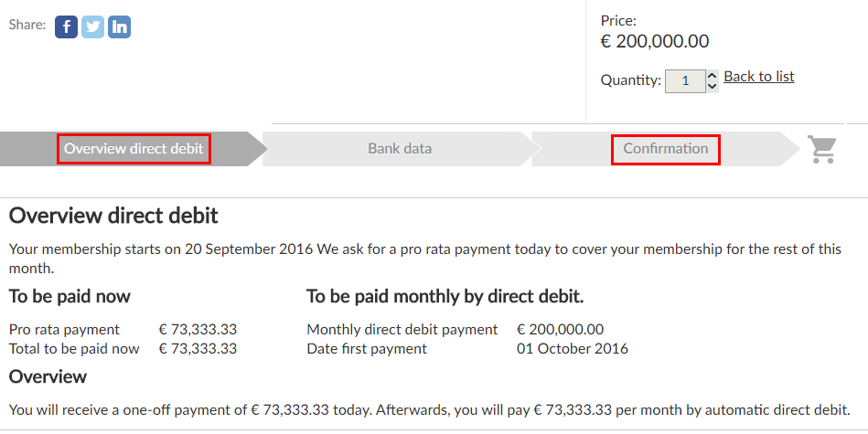Click the To be paid monthly heading

coord(445,297)
